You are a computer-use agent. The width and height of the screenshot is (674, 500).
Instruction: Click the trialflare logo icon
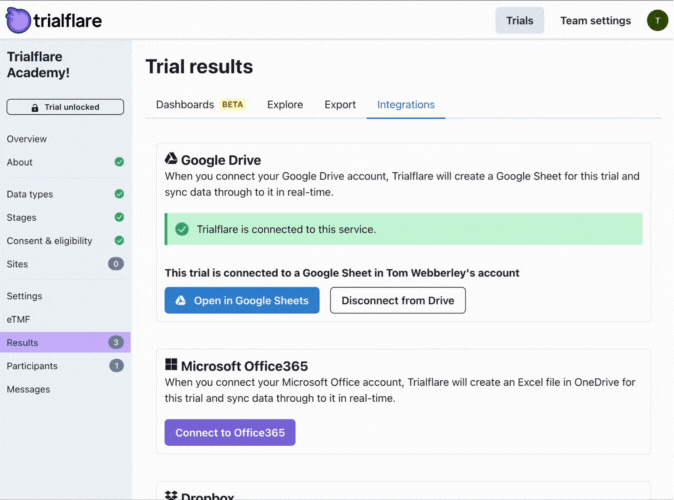pyautogui.click(x=18, y=20)
